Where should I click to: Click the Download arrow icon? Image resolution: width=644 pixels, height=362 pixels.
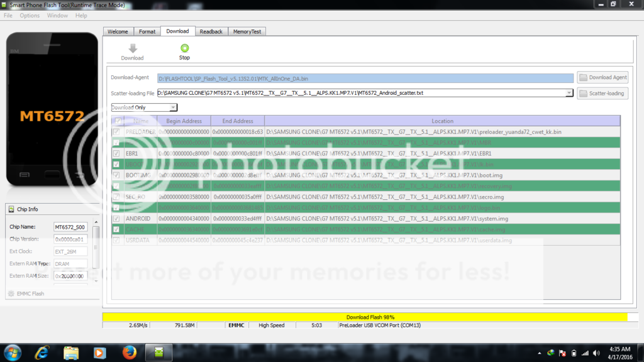pyautogui.click(x=132, y=48)
